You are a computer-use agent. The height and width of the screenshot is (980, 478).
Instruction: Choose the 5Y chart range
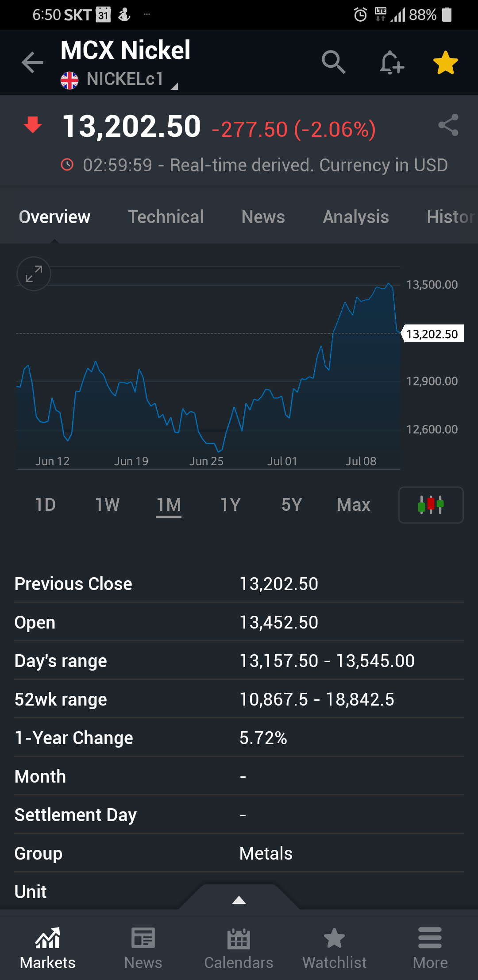pyautogui.click(x=292, y=505)
